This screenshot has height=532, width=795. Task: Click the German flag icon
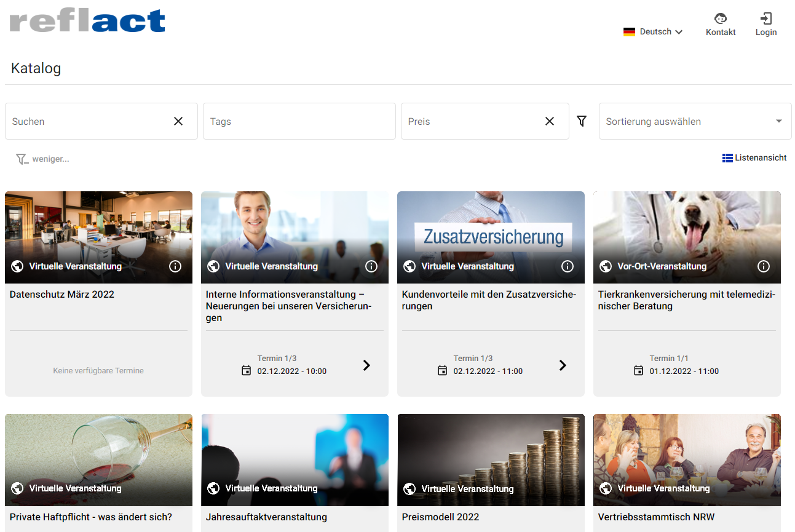click(x=629, y=32)
